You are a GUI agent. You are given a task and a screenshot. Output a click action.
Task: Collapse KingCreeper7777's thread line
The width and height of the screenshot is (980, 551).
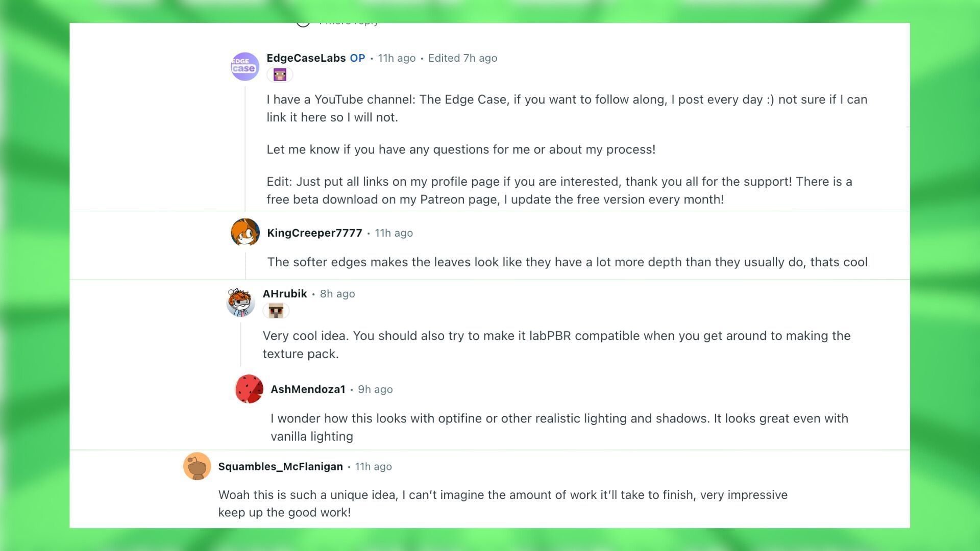click(x=245, y=263)
